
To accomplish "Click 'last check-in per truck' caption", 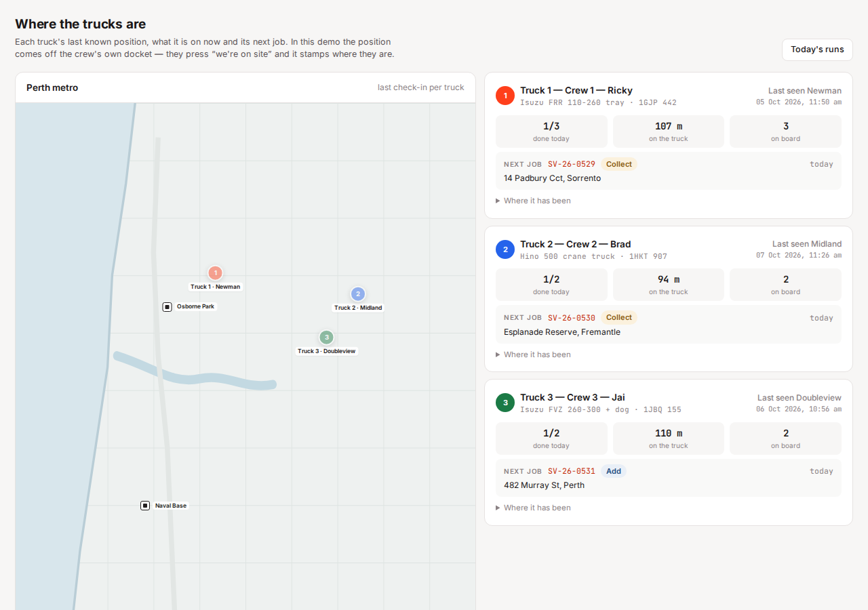I will (x=421, y=87).
